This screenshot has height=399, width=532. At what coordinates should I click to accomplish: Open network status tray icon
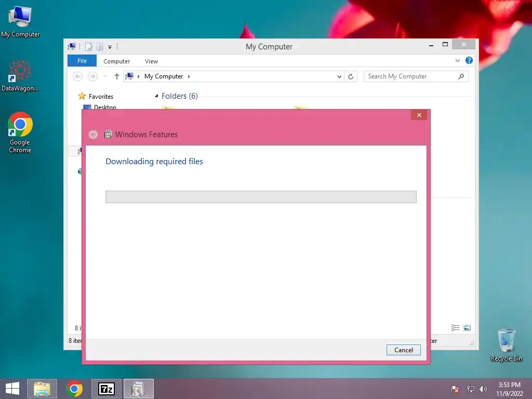(x=470, y=389)
